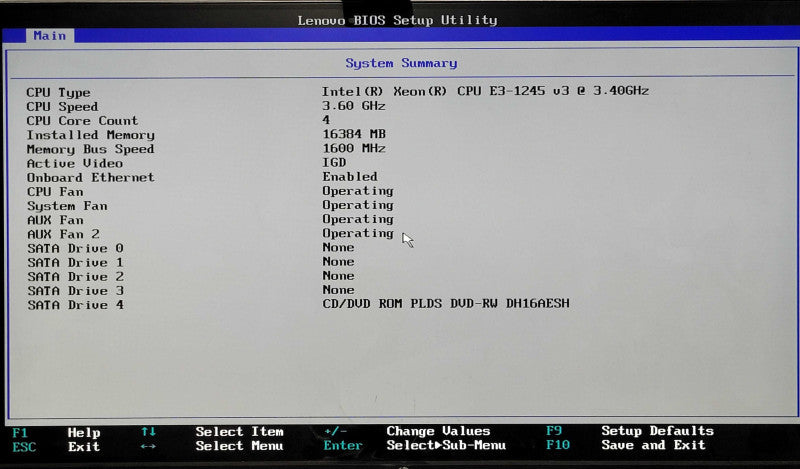Viewport: 800px width, 469px height.
Task: Click the Select Menu legend label
Action: [x=239, y=446]
